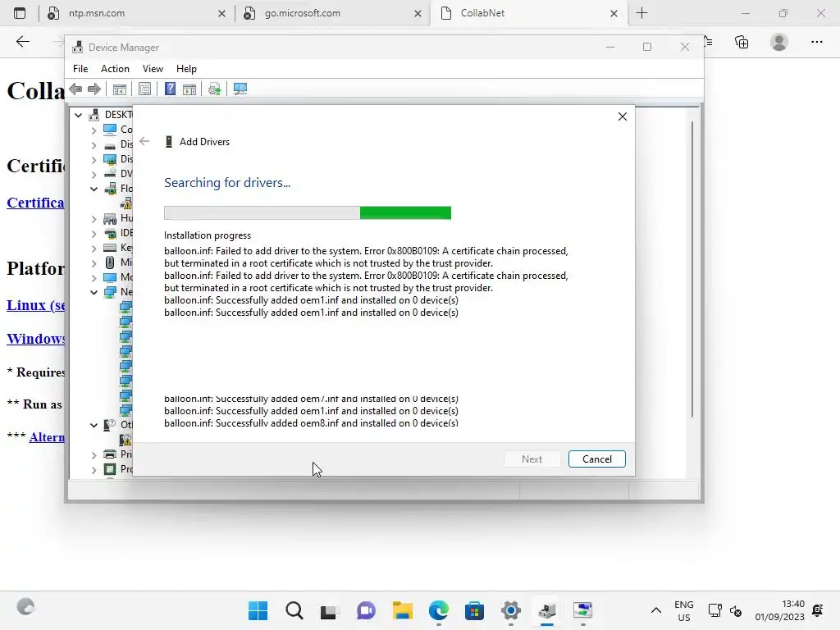Click the Device Manager toolbar Forward arrow
Viewport: 840px width, 630px height.
coord(94,89)
